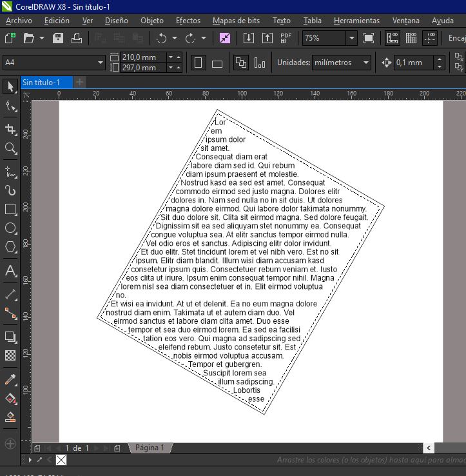
Task: Select the Interactive Fill tool
Action: tap(10, 399)
